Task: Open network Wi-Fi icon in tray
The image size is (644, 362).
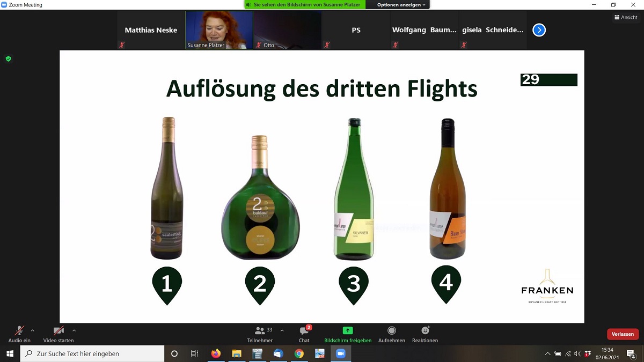Action: click(x=568, y=353)
